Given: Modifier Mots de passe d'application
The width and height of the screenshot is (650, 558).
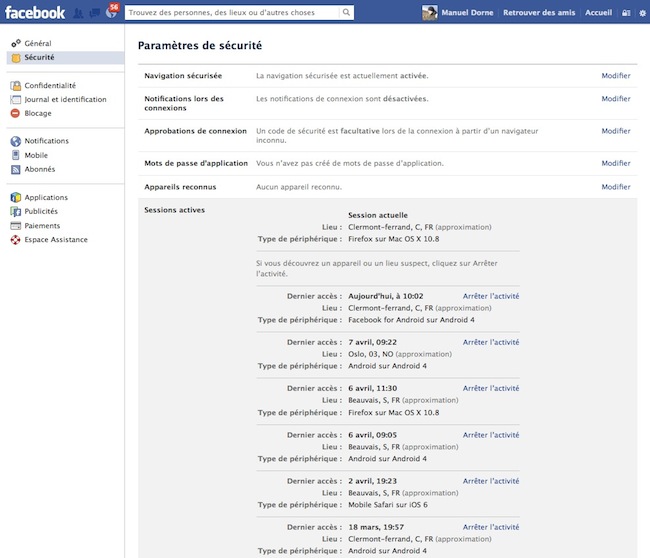Looking at the screenshot, I should (x=616, y=163).
